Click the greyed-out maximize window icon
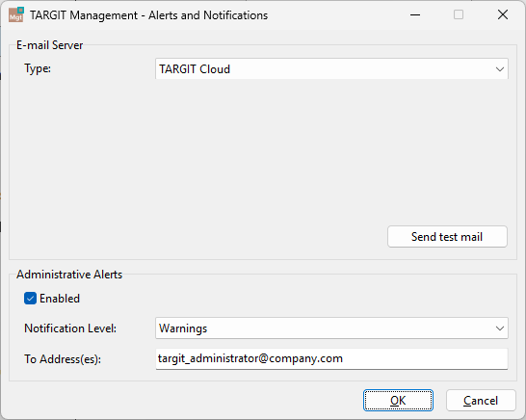This screenshot has width=526, height=420. point(459,14)
